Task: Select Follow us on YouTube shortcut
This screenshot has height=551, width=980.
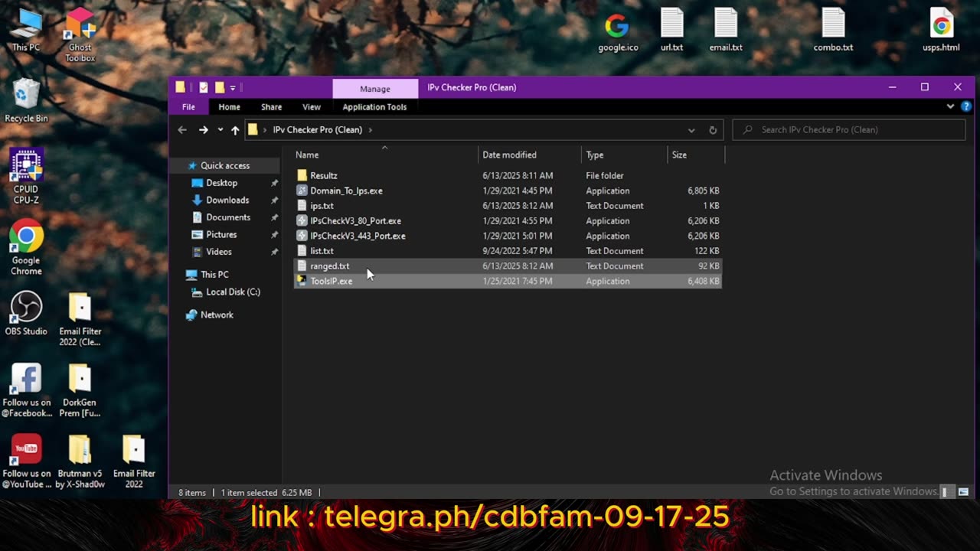Action: 26,461
